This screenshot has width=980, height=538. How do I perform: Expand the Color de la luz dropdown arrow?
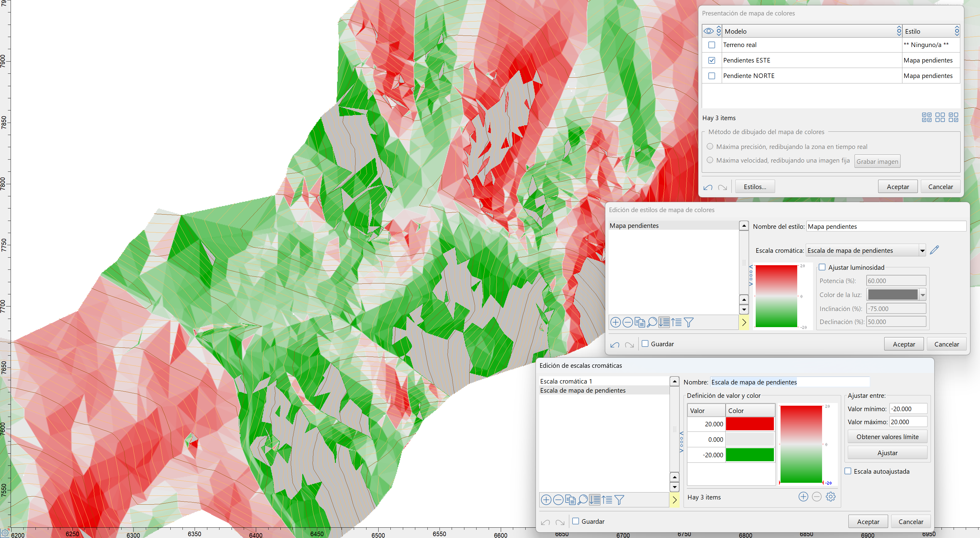click(922, 295)
